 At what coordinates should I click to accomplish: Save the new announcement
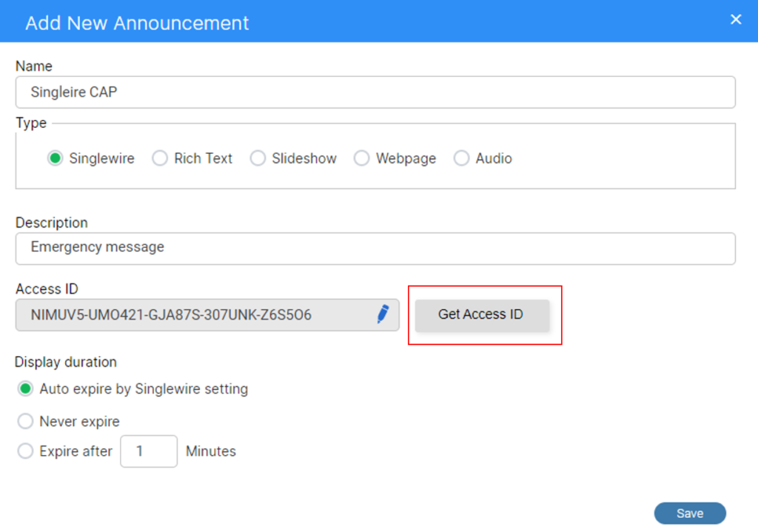point(690,514)
